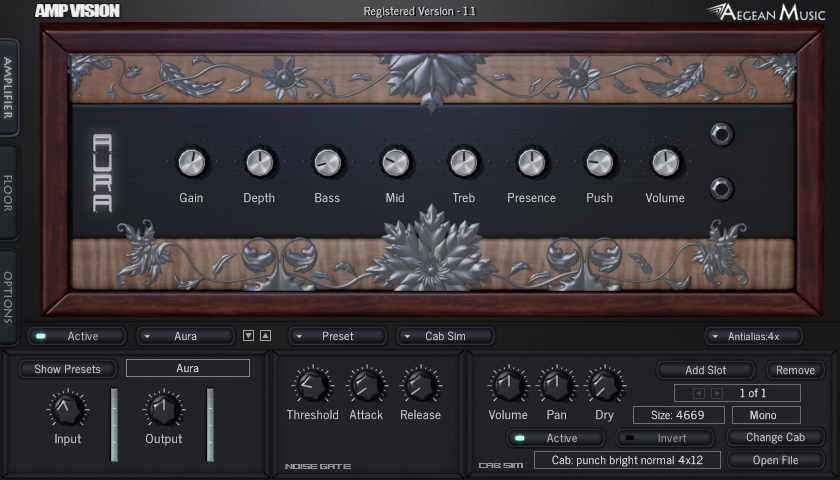This screenshot has height=480, width=840.
Task: Go to previous cab slot arrow
Action: pyautogui.click(x=699, y=393)
